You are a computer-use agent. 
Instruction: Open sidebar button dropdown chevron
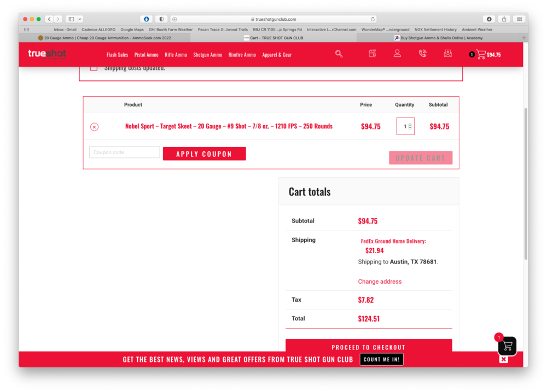tap(80, 19)
